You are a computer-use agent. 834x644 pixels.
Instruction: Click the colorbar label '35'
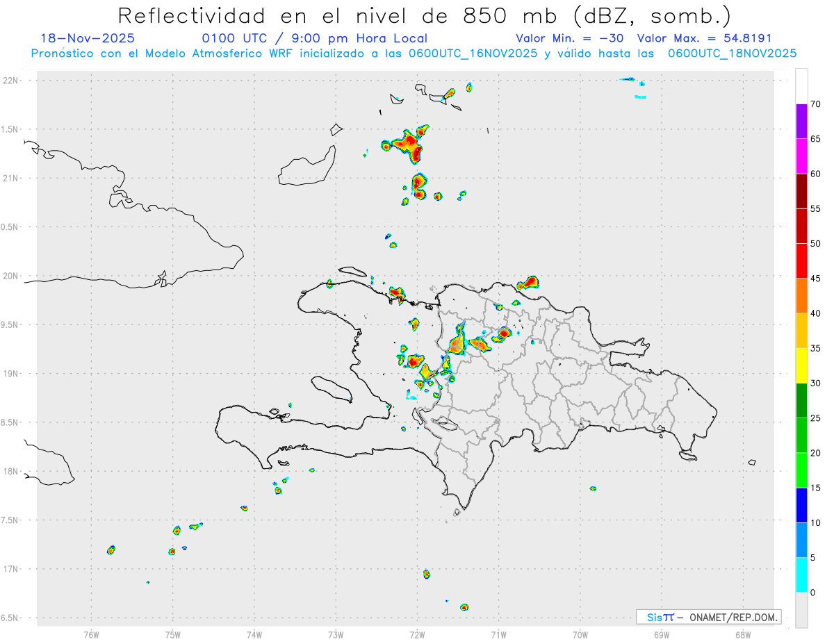tap(816, 348)
